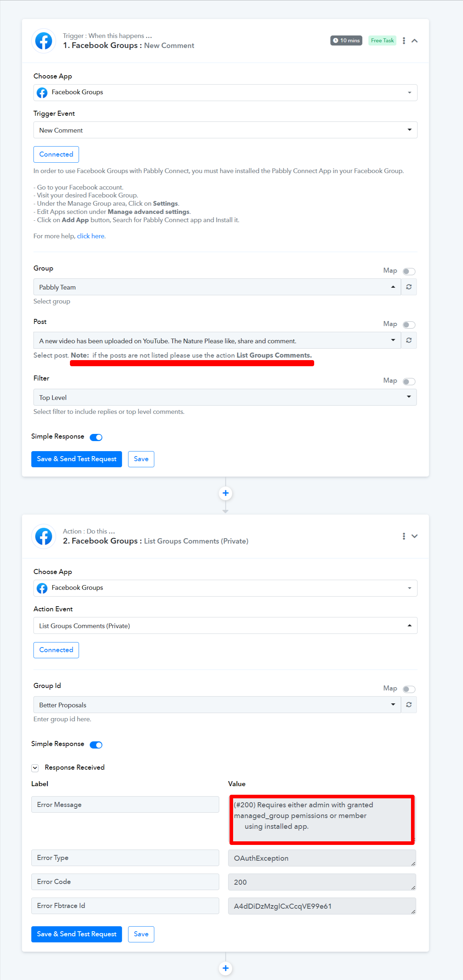Open the Group dropdown showing Pabbly Team

pyautogui.click(x=217, y=287)
